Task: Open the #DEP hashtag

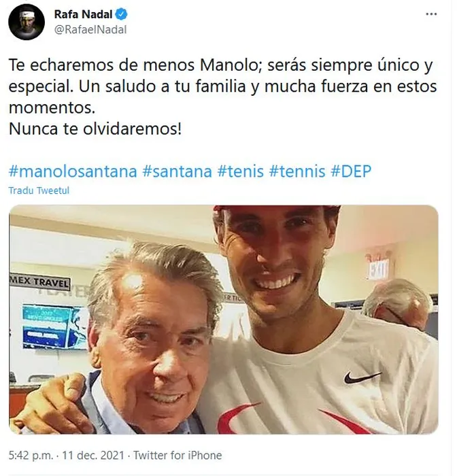Action: tap(351, 171)
